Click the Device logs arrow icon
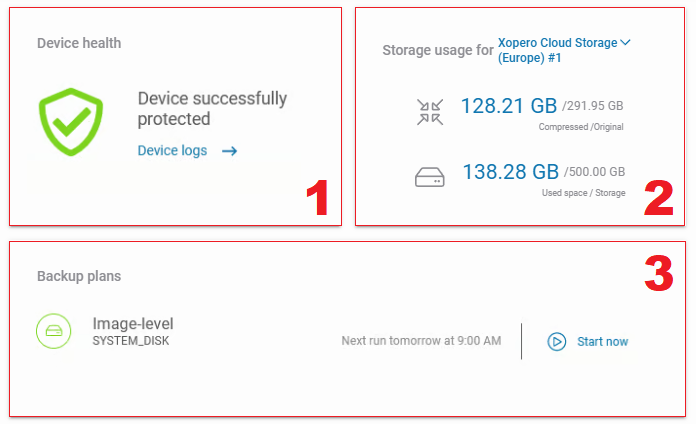This screenshot has width=696, height=424. [x=229, y=151]
